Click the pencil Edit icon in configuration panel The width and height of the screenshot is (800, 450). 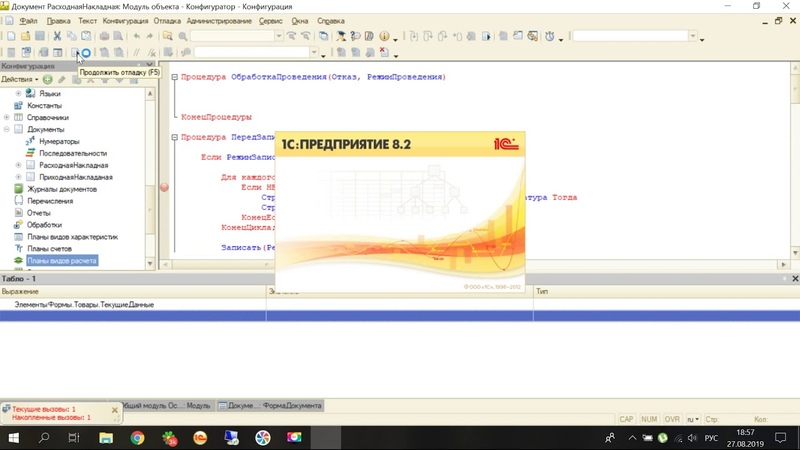click(x=62, y=80)
